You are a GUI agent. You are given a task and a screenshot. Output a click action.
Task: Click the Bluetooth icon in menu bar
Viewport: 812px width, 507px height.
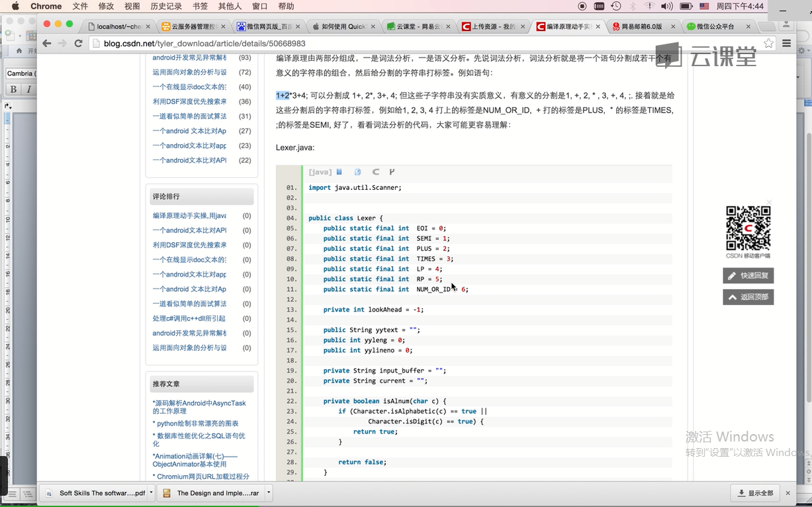pyautogui.click(x=633, y=6)
